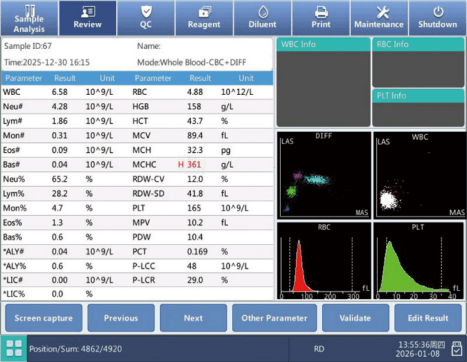Viewport: 467px width, 362px height.
Task: Select the Lym% 28.2 value
Action: pos(60,194)
